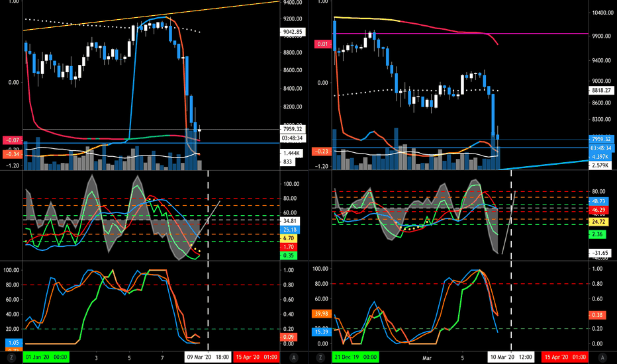The width and height of the screenshot is (617, 364).
Task: Select orange 39.98 stochastic value label
Action: [x=322, y=314]
